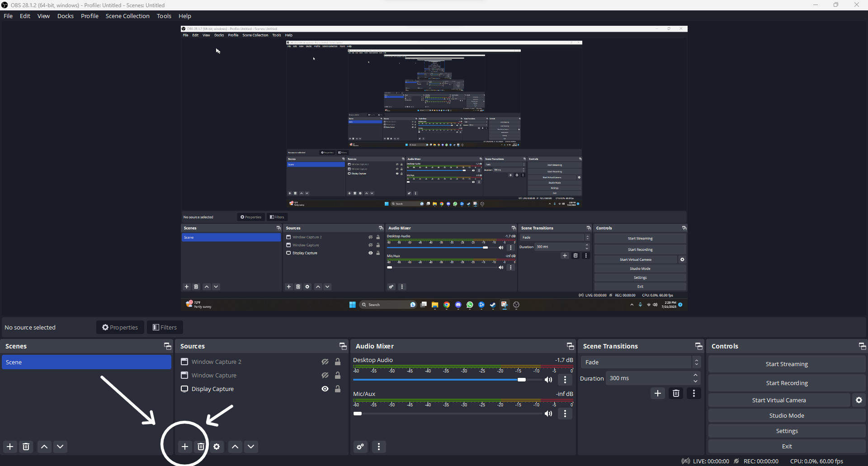Image resolution: width=868 pixels, height=466 pixels.
Task: Open the Docks menu
Action: 66,16
